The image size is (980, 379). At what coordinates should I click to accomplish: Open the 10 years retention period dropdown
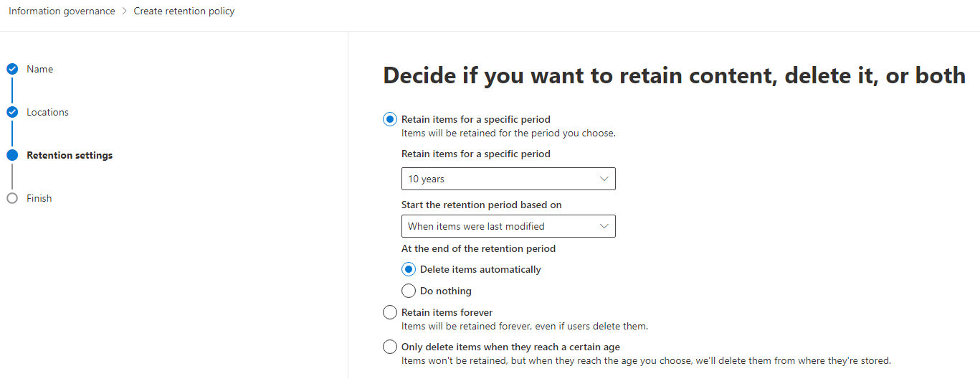[508, 179]
